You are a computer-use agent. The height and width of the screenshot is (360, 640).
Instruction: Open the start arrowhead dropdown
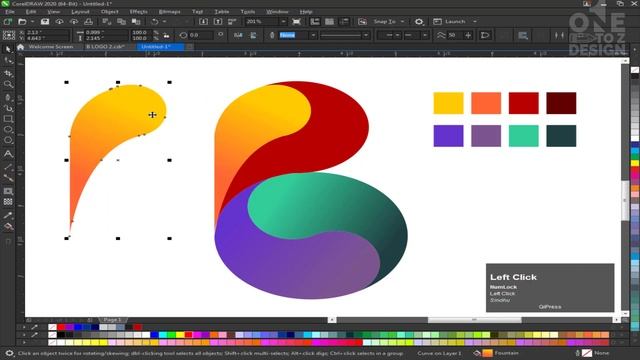point(389,35)
